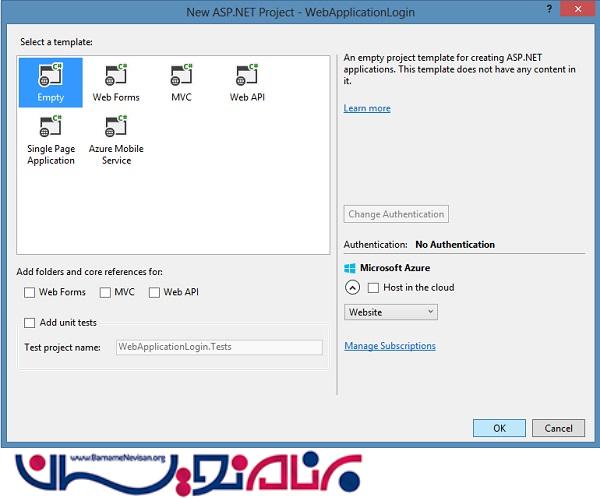
Task: Open the Learn more link
Action: pyautogui.click(x=367, y=108)
